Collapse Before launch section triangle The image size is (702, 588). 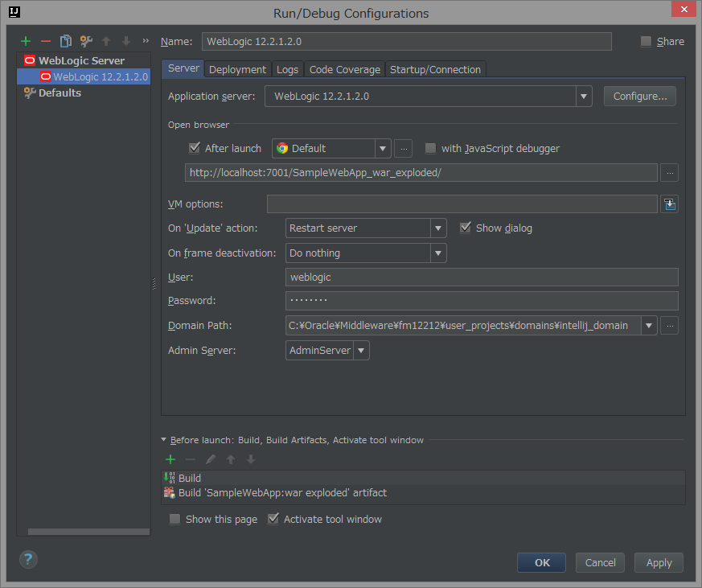164,440
